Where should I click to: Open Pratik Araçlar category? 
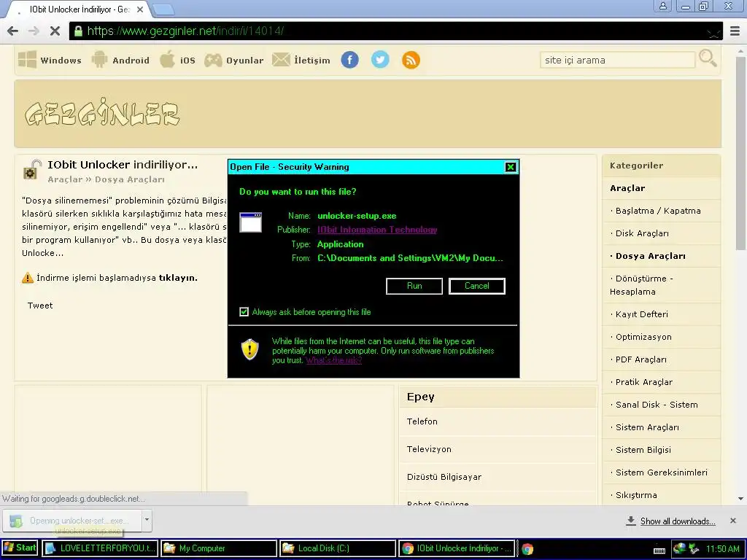(643, 382)
